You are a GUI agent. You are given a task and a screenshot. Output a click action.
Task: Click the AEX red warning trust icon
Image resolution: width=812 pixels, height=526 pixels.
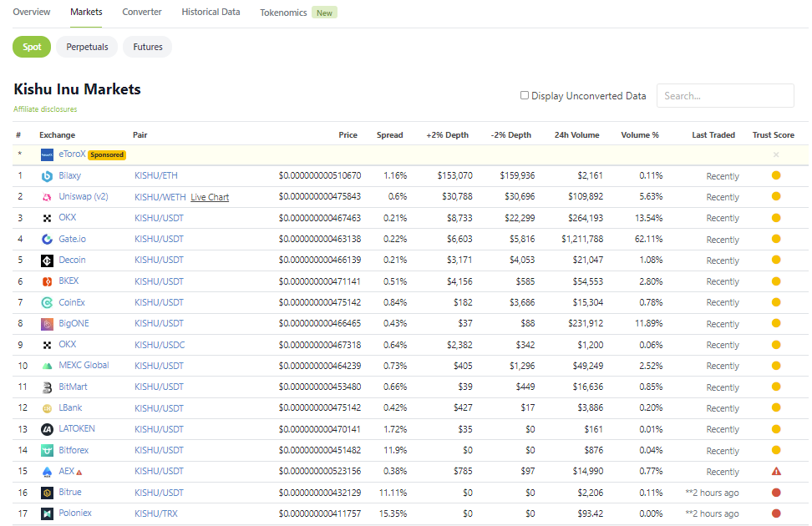pos(776,472)
